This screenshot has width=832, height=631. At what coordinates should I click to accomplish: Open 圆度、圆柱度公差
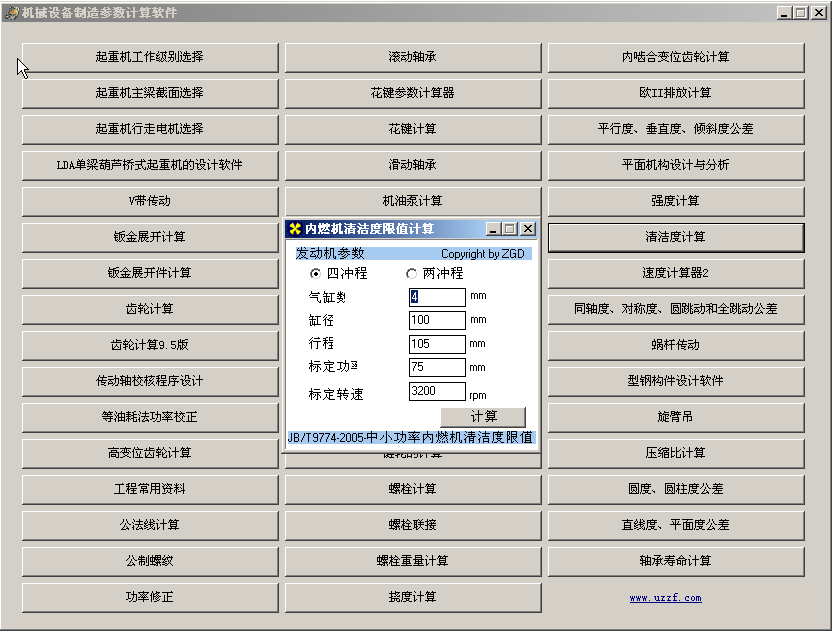[x=676, y=489]
